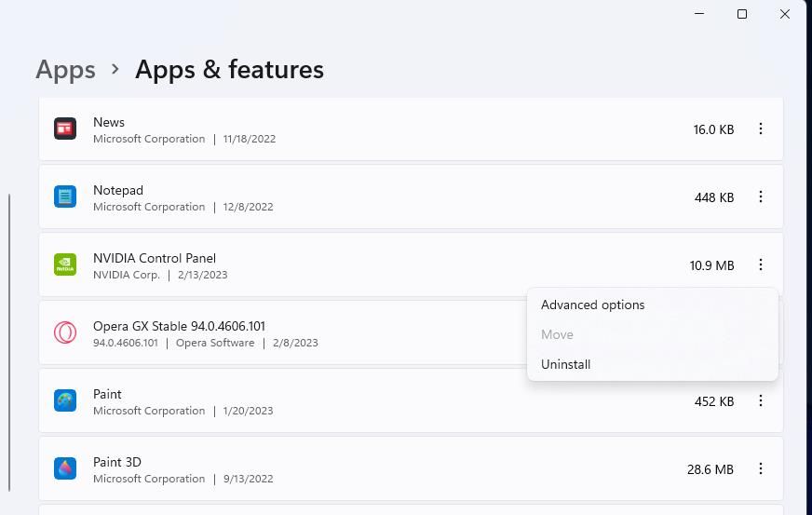Click the News app icon

coord(64,129)
